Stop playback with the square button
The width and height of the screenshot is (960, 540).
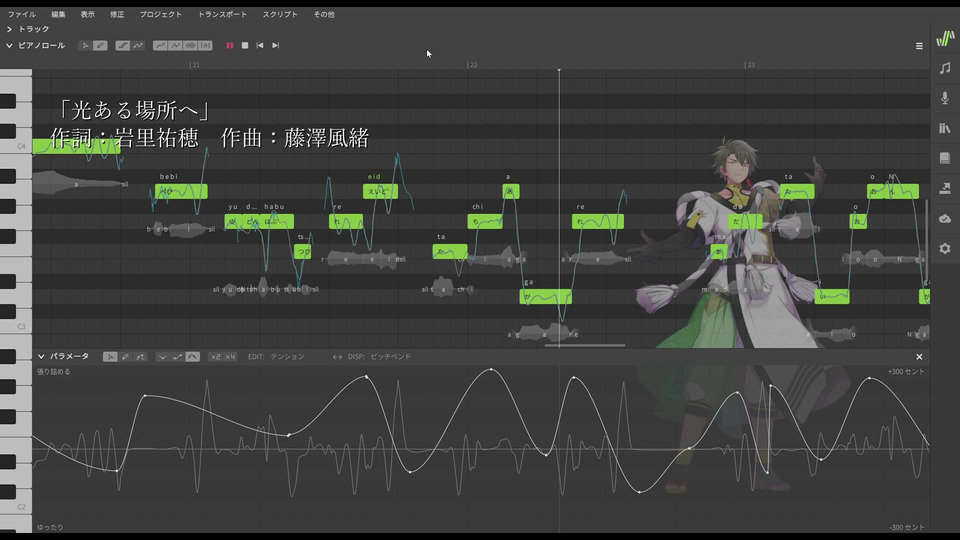point(245,45)
